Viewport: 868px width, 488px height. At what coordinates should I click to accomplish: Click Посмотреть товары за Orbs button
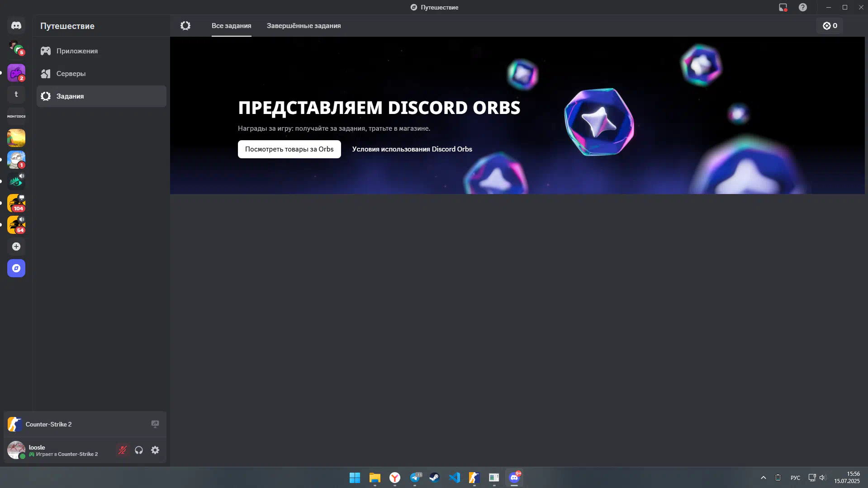click(289, 149)
